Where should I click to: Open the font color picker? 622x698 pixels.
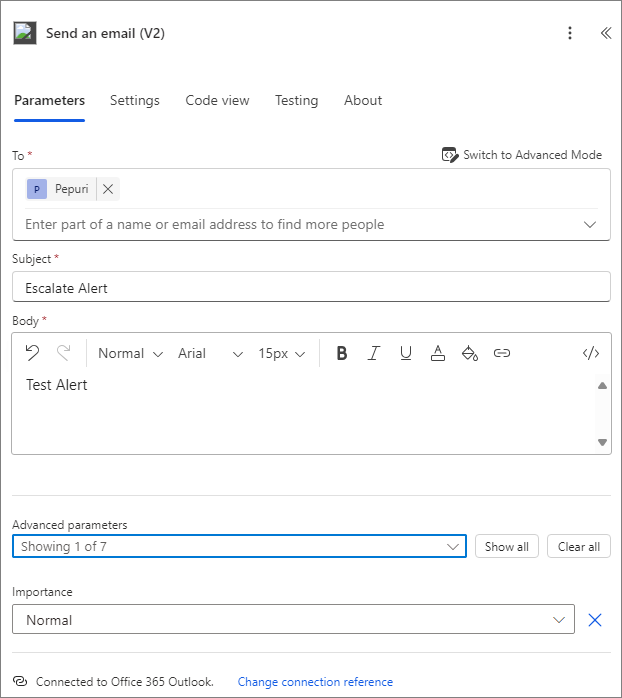point(438,353)
